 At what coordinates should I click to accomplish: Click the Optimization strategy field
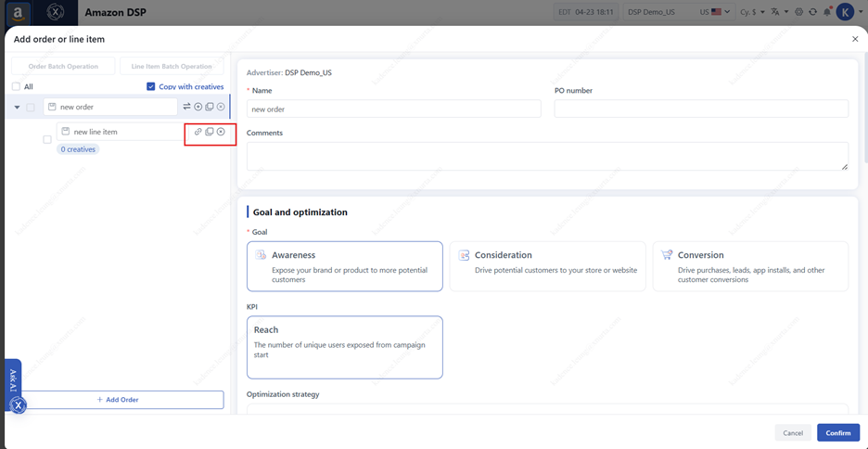(x=547, y=409)
